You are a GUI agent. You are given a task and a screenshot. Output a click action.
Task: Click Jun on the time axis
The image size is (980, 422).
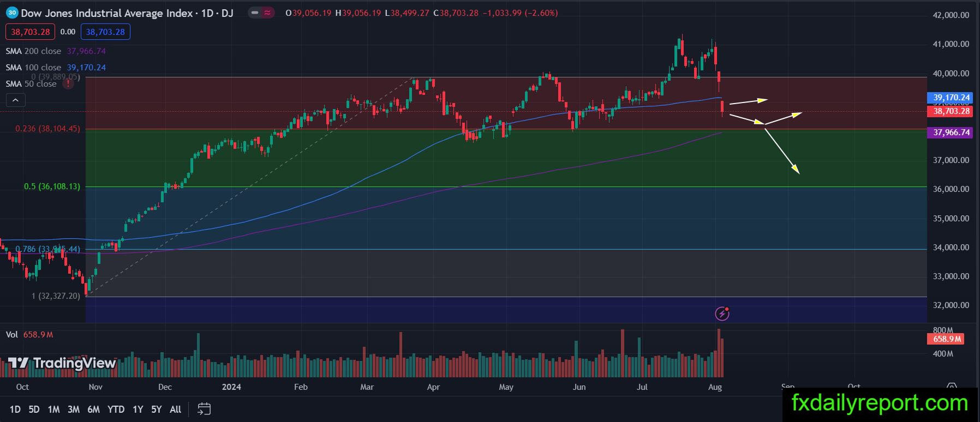pyautogui.click(x=579, y=387)
